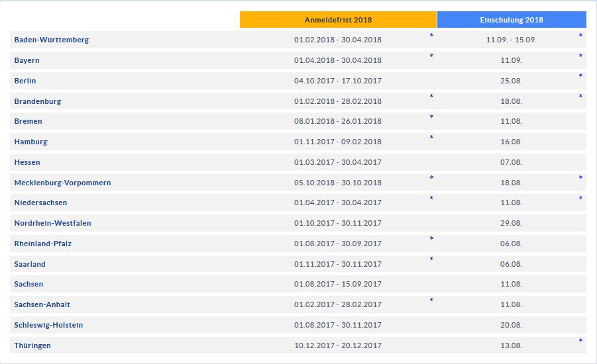The height and width of the screenshot is (364, 597).
Task: Click the Einschulung 2018 column header
Action: tap(511, 20)
